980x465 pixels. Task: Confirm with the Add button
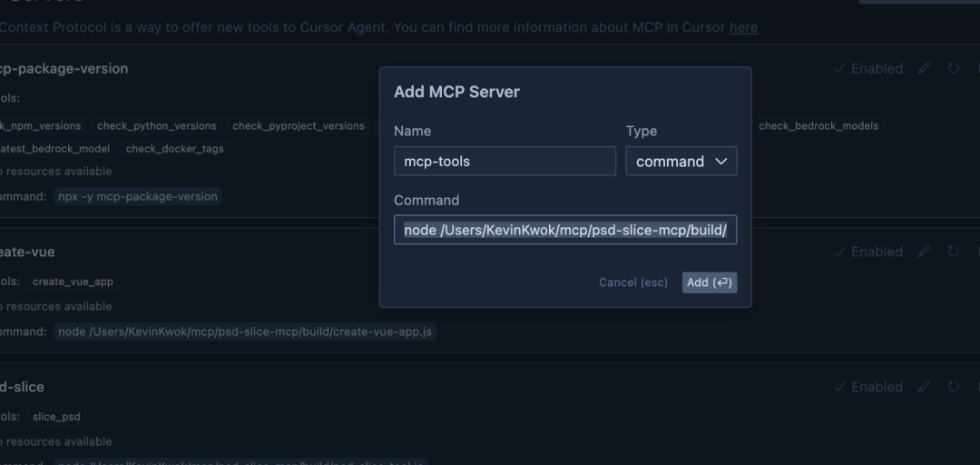(710, 282)
